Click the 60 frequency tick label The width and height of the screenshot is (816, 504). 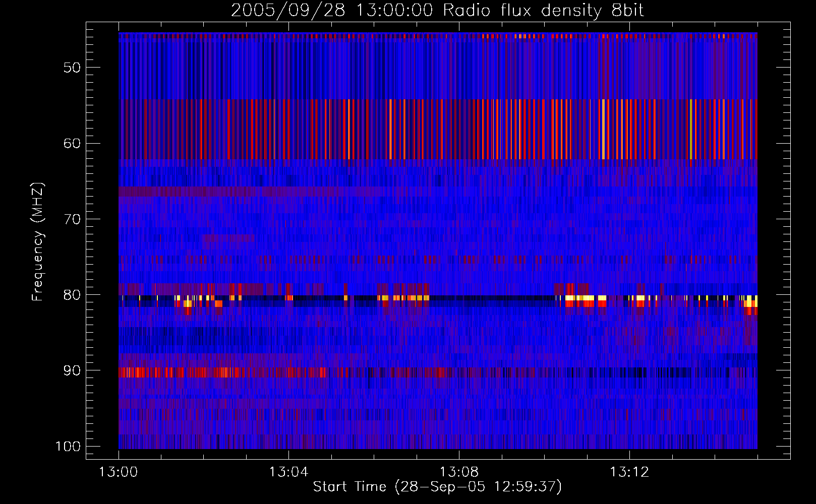coord(72,144)
